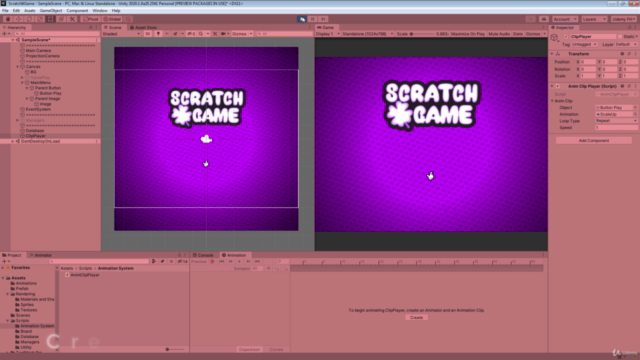Screen dimensions: 640x360
Task: Click the Animation record button
Action: [x=212, y=261]
